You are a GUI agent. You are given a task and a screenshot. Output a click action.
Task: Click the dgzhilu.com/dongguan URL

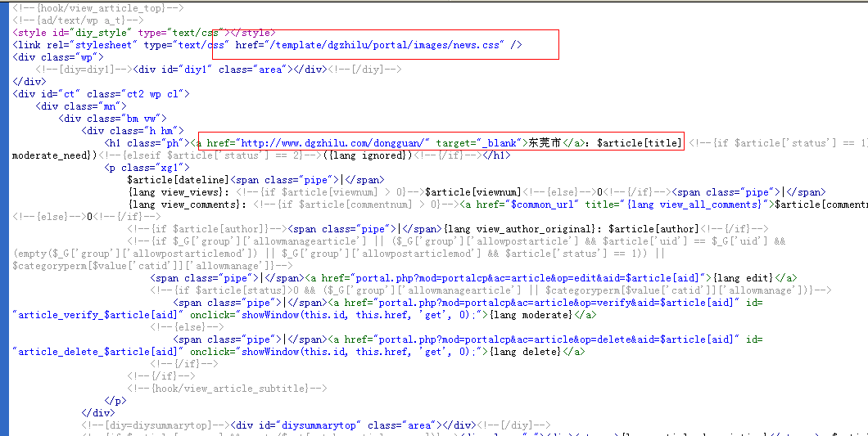[x=333, y=143]
